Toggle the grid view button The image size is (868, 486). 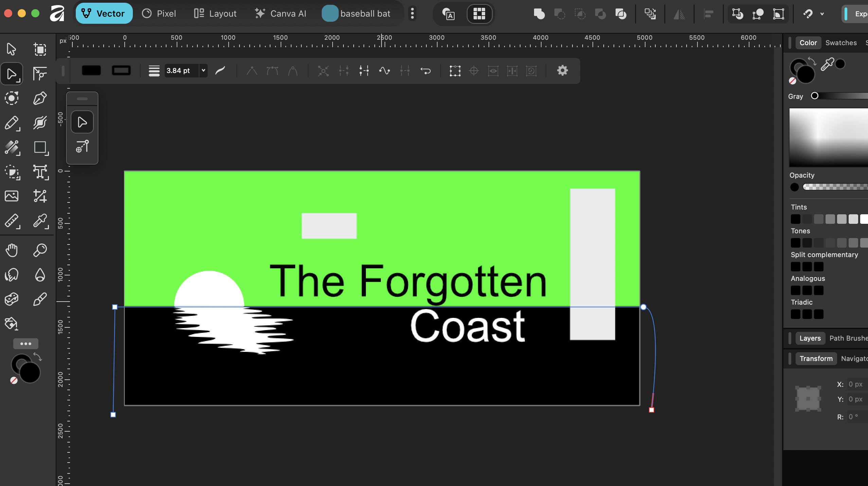pyautogui.click(x=479, y=14)
